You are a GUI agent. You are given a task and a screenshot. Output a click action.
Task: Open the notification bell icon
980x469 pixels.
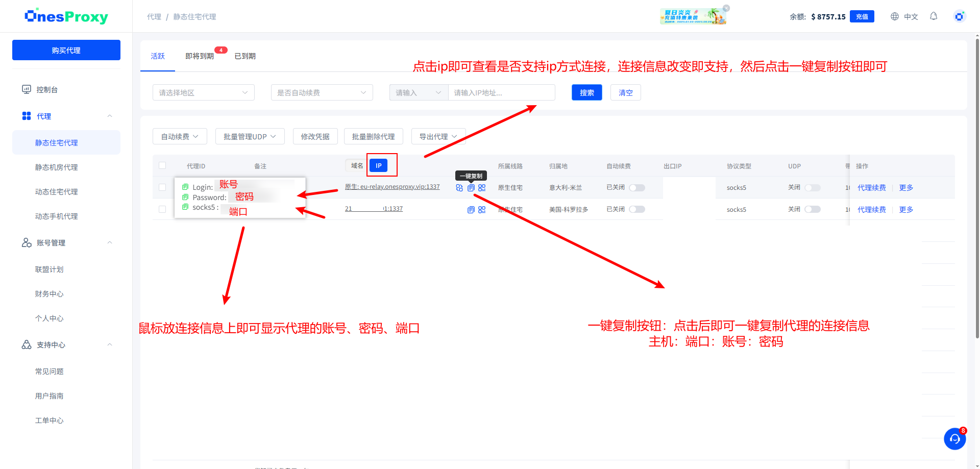[934, 16]
